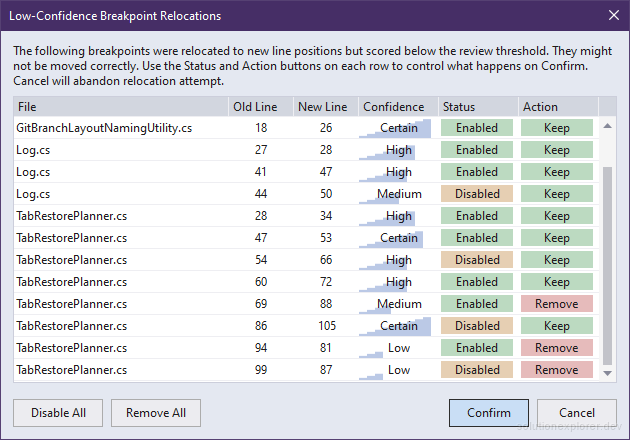The height and width of the screenshot is (440, 630).
Task: Toggle Disabled status of Log.cs line 44
Action: 477,194
